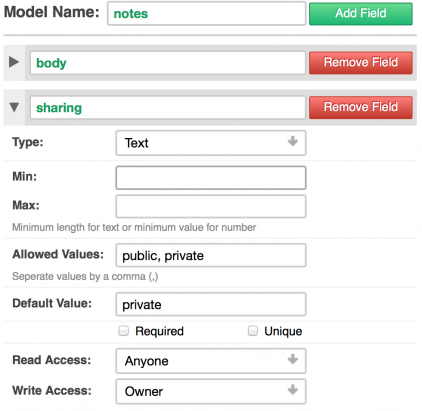The width and height of the screenshot is (422, 411).
Task: Click the Add Field button
Action: coord(361,14)
